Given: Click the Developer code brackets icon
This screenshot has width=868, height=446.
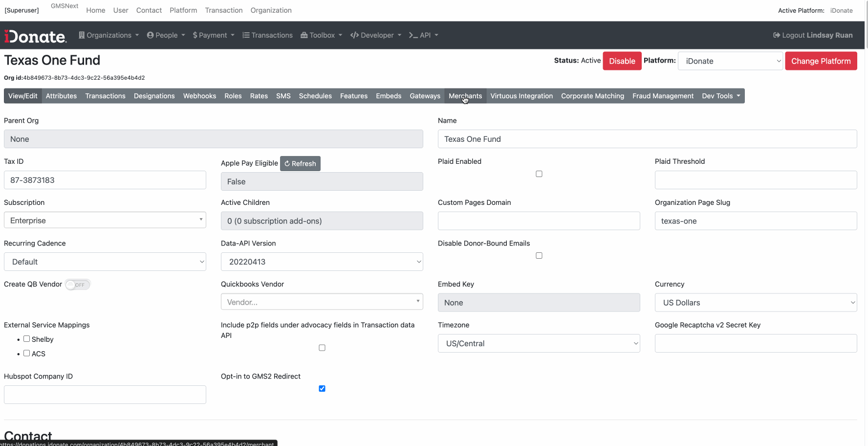Looking at the screenshot, I should [x=354, y=35].
